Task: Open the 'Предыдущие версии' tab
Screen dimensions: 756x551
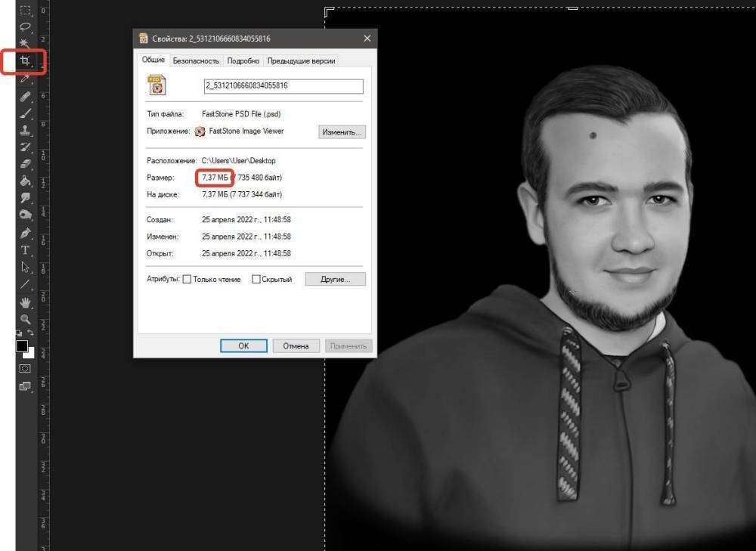Action: [x=301, y=60]
